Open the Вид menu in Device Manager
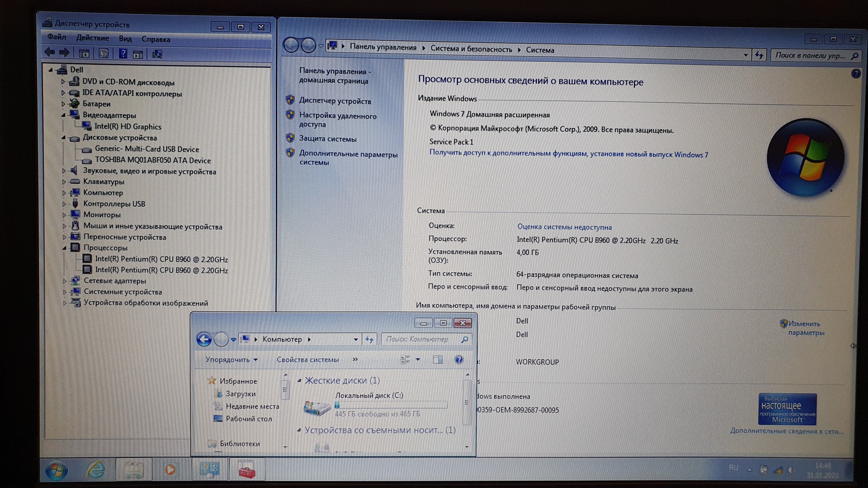This screenshot has width=868, height=488. click(x=125, y=39)
